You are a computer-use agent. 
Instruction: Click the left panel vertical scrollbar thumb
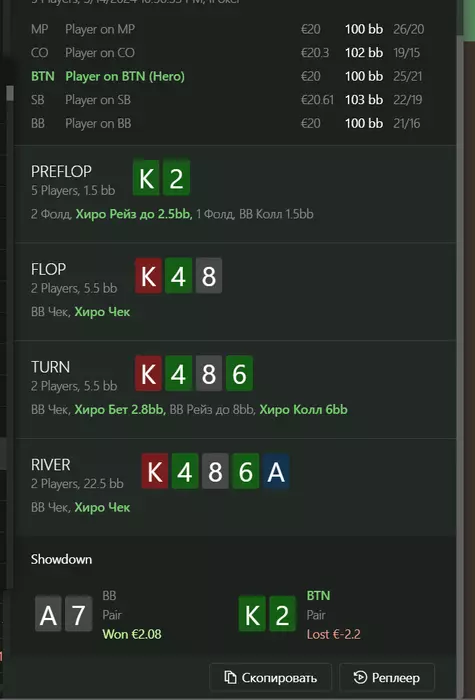click(x=10, y=94)
